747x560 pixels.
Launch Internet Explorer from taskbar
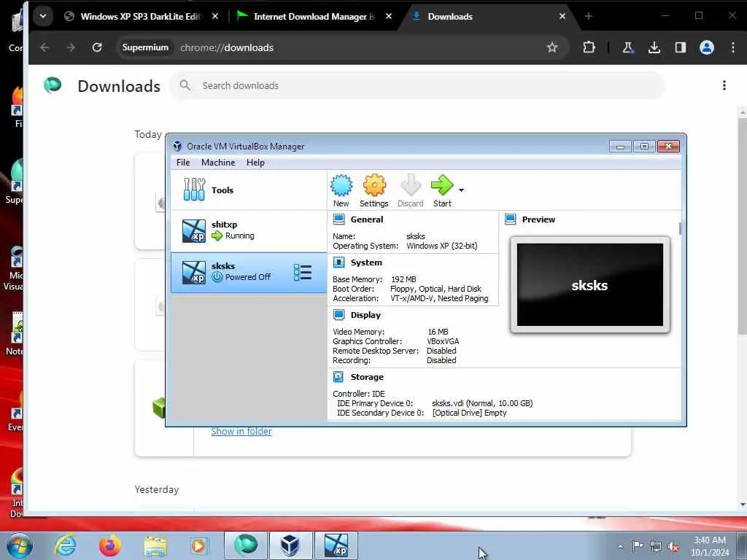click(x=65, y=545)
